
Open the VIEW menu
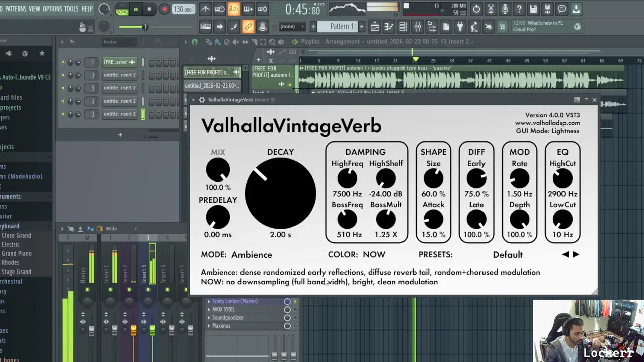[x=34, y=9]
